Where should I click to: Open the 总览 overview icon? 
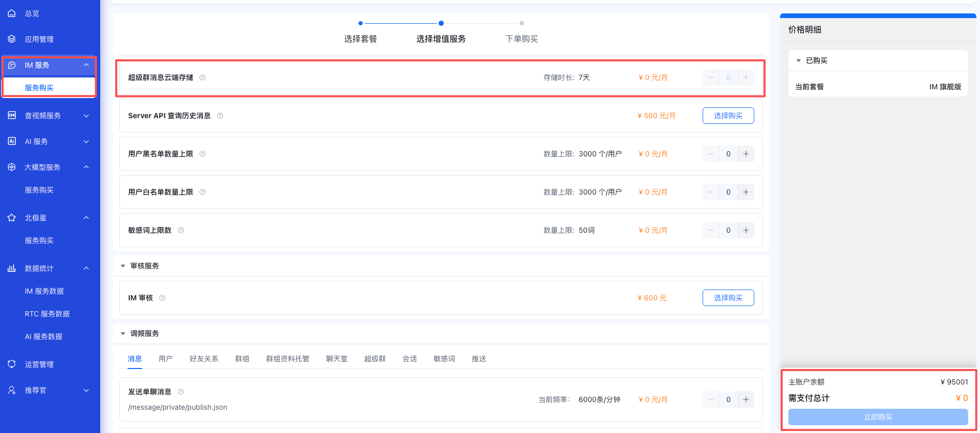click(12, 13)
